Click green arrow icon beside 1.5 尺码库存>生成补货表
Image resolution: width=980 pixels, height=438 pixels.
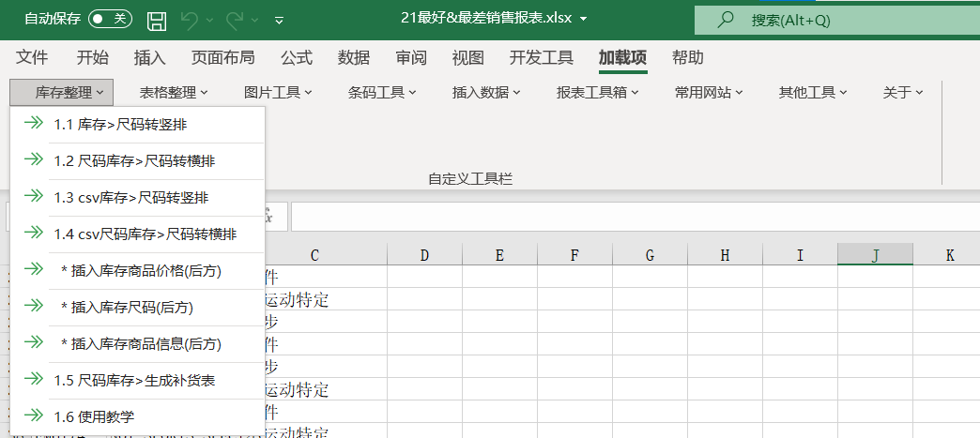33,378
